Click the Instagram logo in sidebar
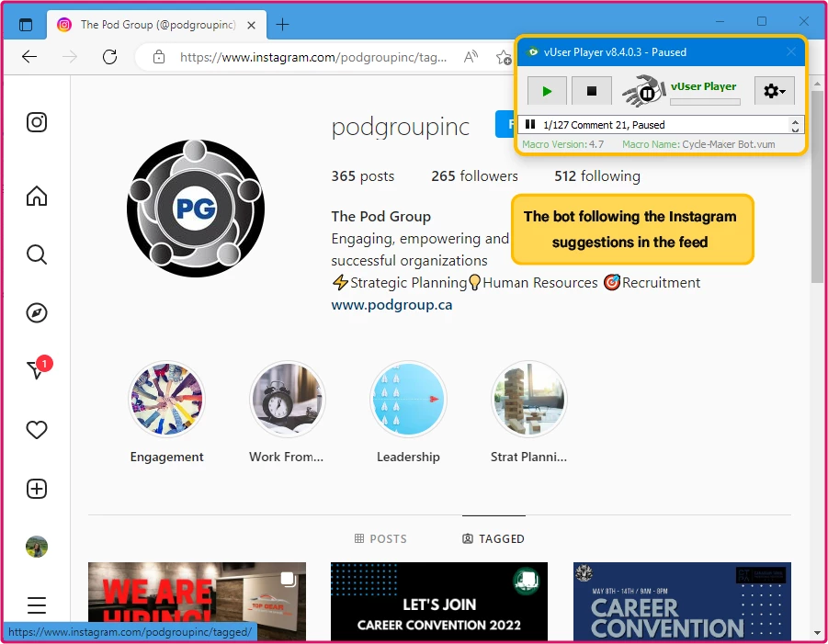 pyautogui.click(x=37, y=122)
